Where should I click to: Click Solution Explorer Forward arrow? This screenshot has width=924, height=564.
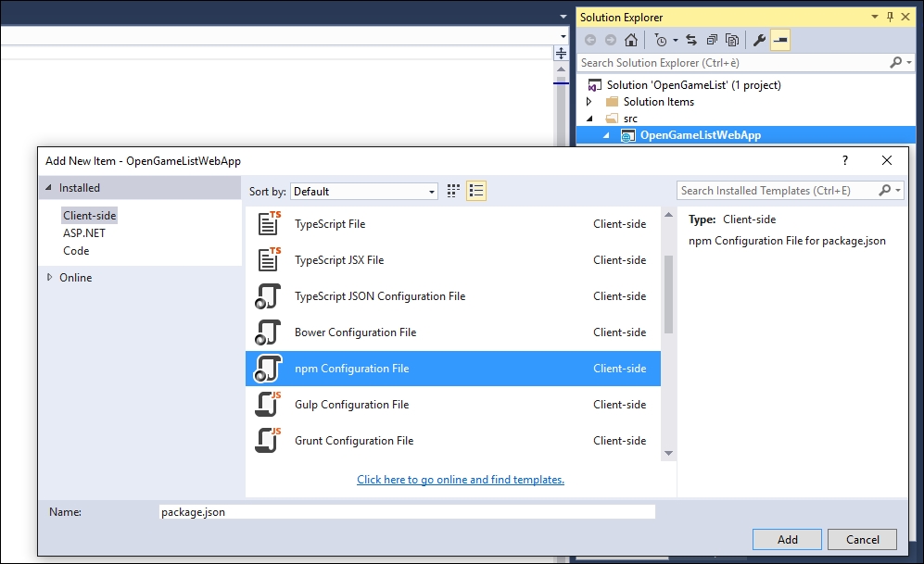click(611, 40)
